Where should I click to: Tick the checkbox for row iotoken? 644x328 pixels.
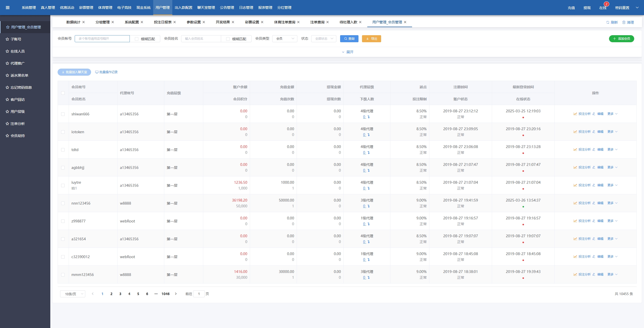pyautogui.click(x=63, y=132)
